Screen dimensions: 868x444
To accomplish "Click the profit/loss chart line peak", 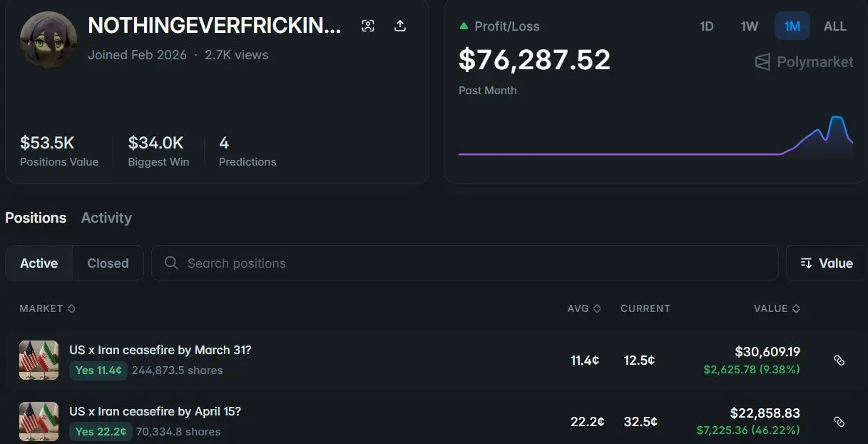I will click(837, 117).
